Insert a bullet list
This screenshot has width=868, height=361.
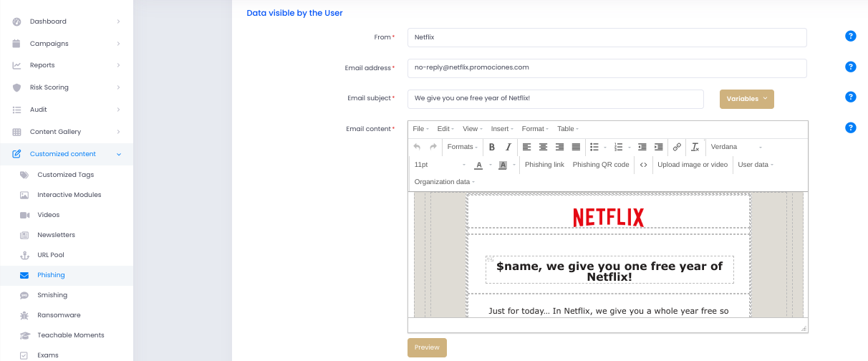[594, 147]
